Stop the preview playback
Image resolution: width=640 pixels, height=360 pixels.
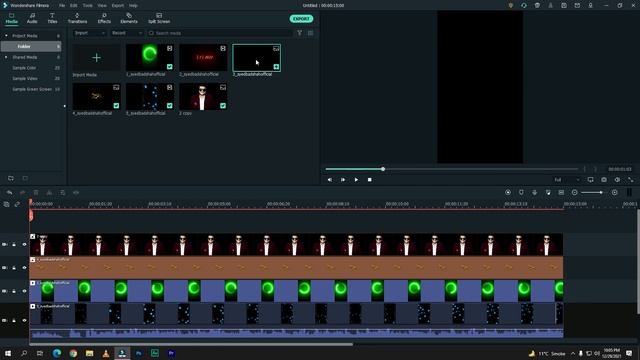pos(369,180)
